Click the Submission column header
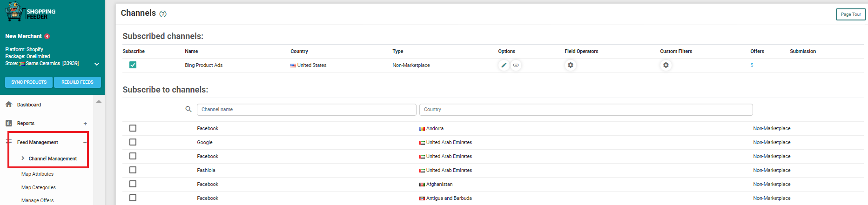Image resolution: width=868 pixels, height=205 pixels. click(x=802, y=51)
